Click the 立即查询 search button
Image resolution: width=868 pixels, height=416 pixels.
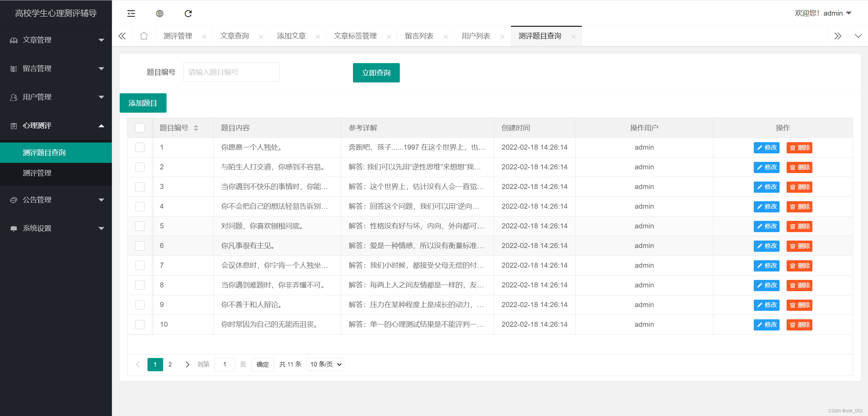(x=376, y=73)
